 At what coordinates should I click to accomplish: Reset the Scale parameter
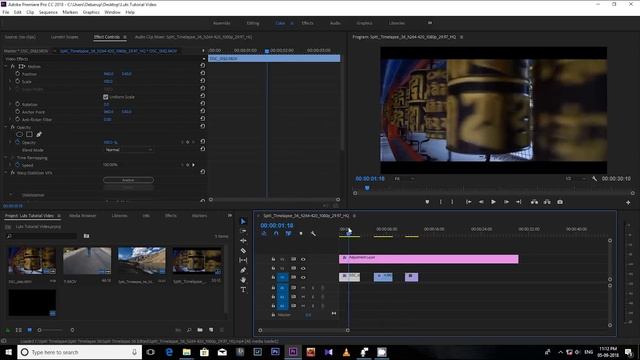click(x=202, y=81)
